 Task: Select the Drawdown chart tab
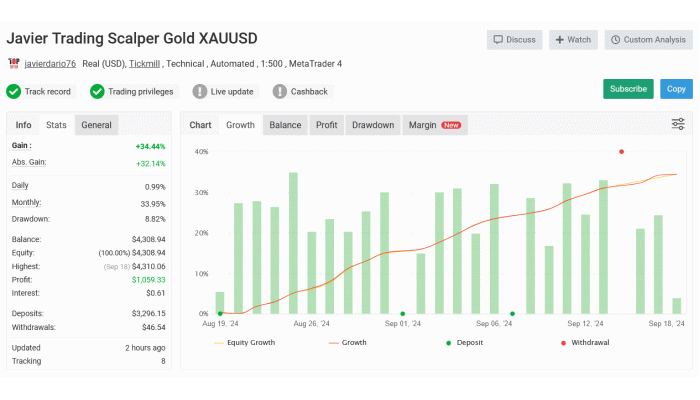point(372,125)
